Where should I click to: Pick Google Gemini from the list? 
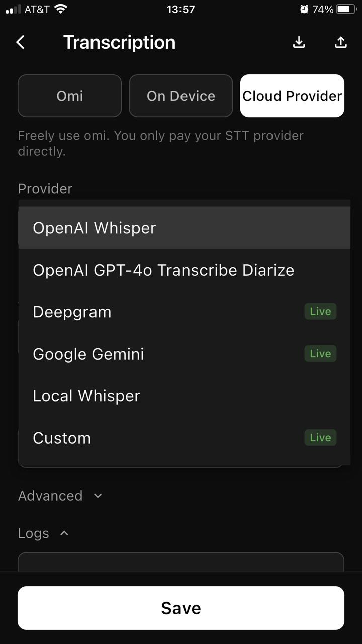(x=88, y=354)
